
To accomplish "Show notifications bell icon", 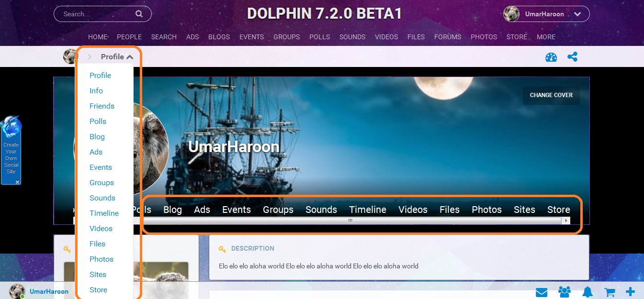I will click(588, 292).
